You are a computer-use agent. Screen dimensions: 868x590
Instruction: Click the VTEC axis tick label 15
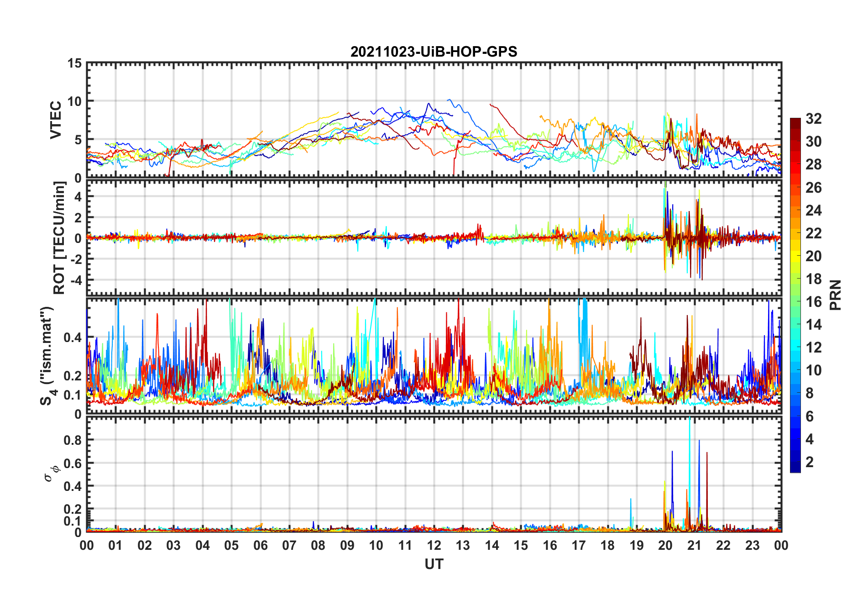point(74,63)
